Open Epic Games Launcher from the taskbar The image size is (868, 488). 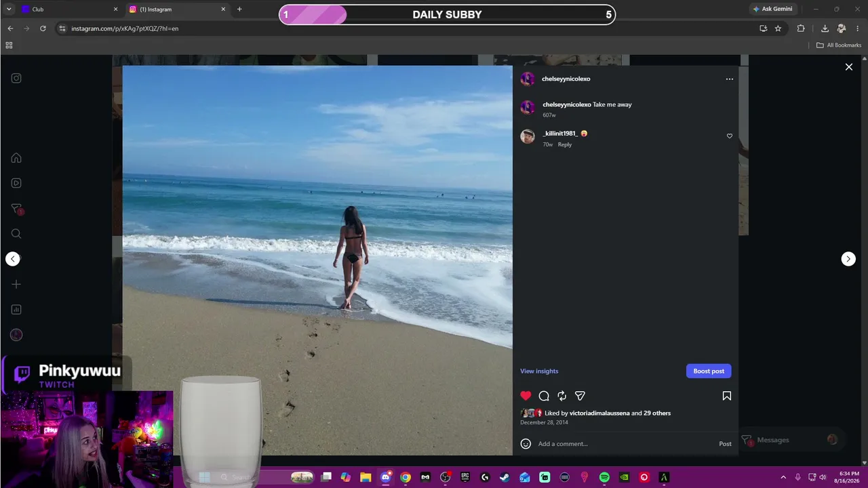[465, 477]
